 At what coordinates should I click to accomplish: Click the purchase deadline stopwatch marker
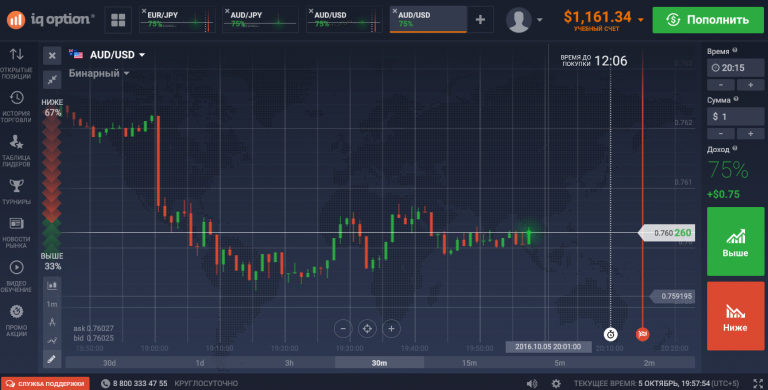coord(610,335)
